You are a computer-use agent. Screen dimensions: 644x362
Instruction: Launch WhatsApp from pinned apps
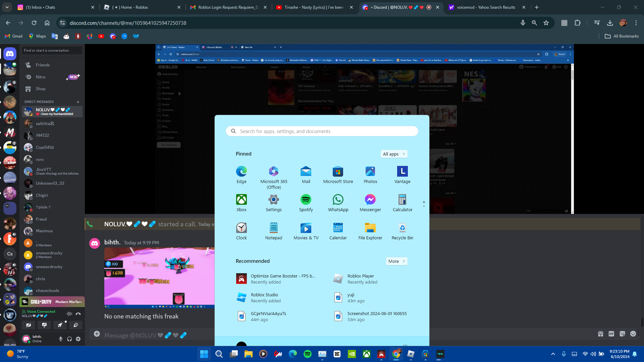(338, 203)
